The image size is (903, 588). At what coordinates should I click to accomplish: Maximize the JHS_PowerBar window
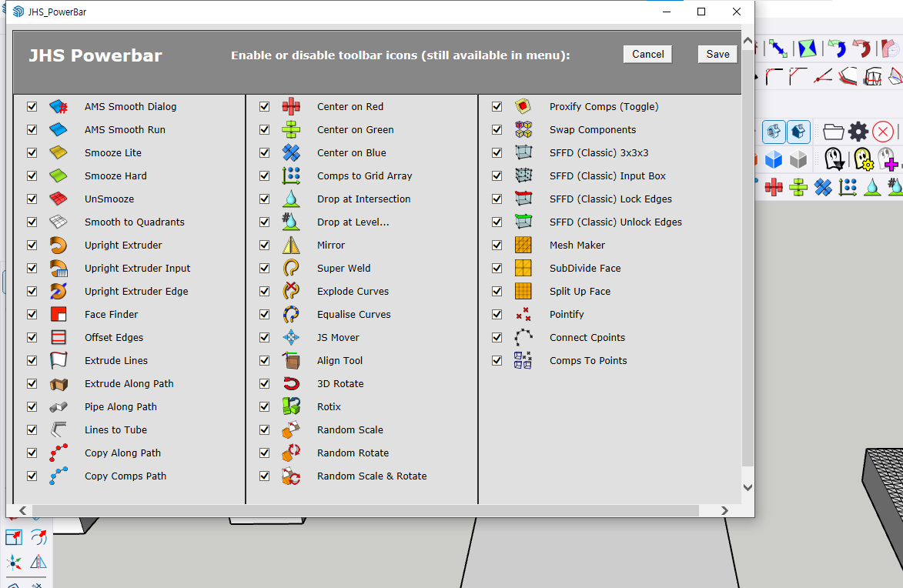point(701,12)
